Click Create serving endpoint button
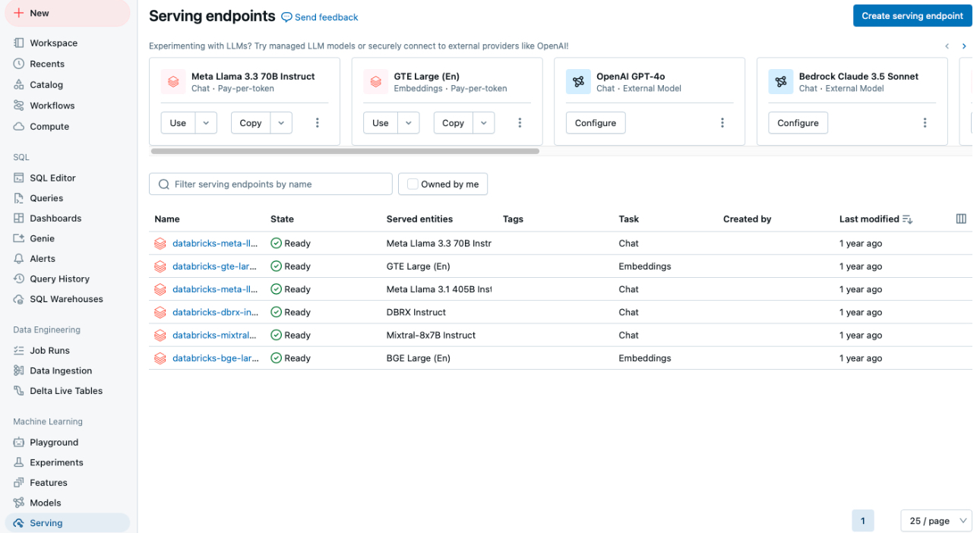The image size is (980, 533). click(912, 16)
